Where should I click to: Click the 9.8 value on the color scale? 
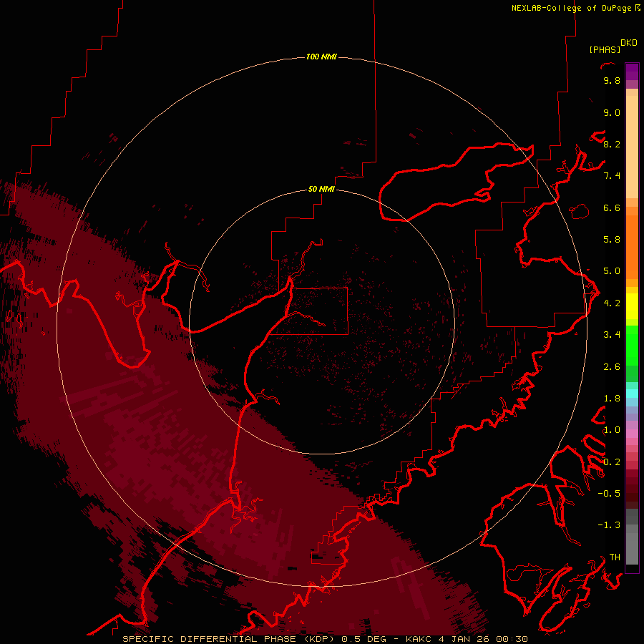point(612,81)
